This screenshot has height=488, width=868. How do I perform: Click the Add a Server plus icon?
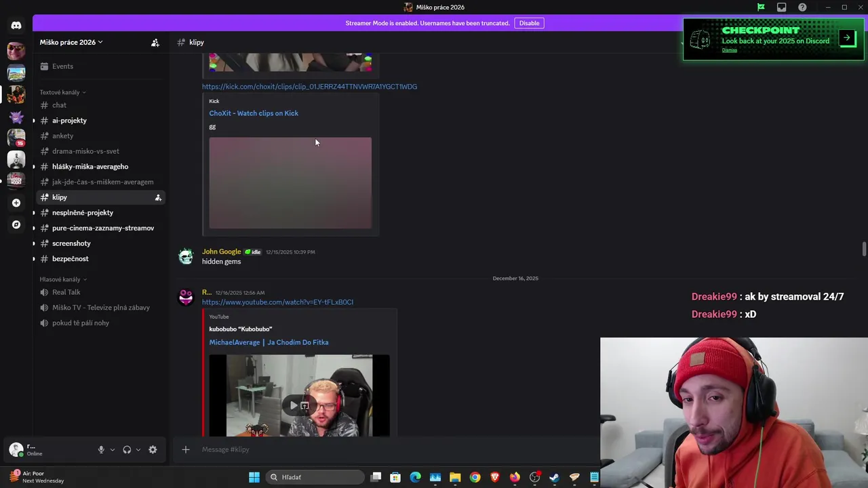pyautogui.click(x=16, y=203)
